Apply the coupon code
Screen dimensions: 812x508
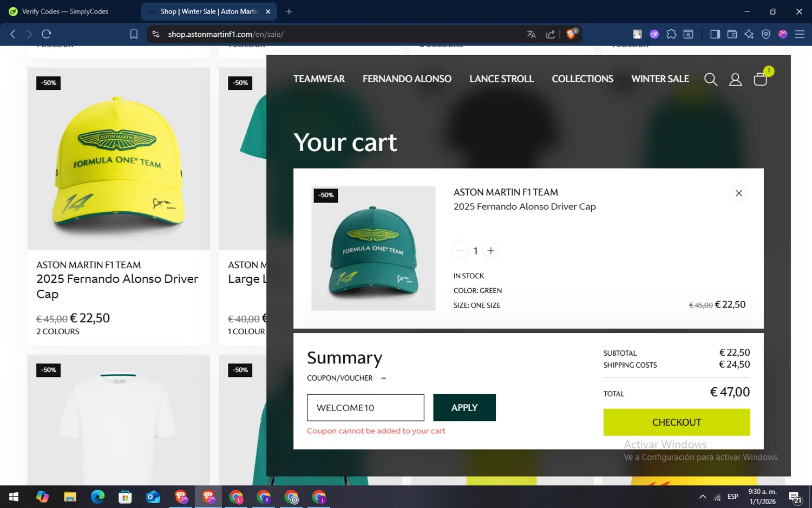[464, 407]
